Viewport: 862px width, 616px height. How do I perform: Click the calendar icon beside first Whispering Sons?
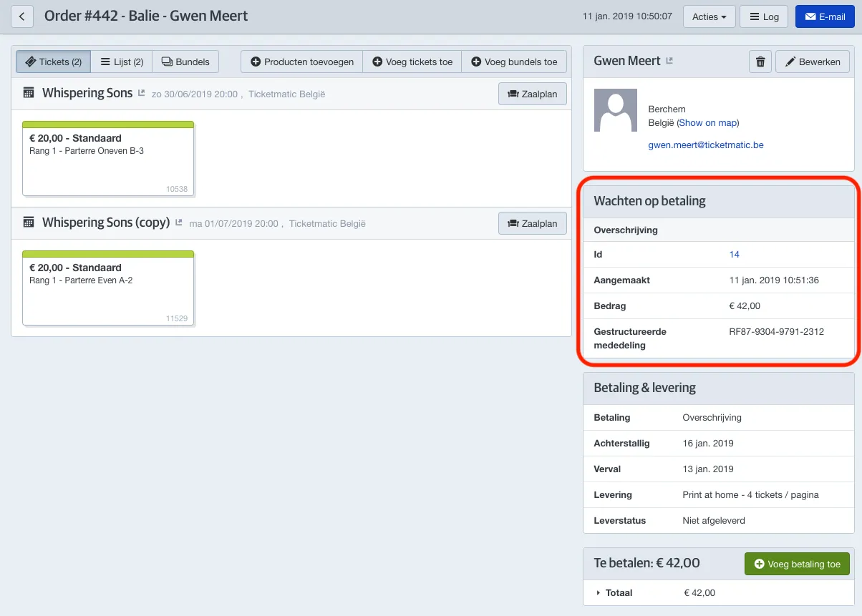tap(29, 93)
